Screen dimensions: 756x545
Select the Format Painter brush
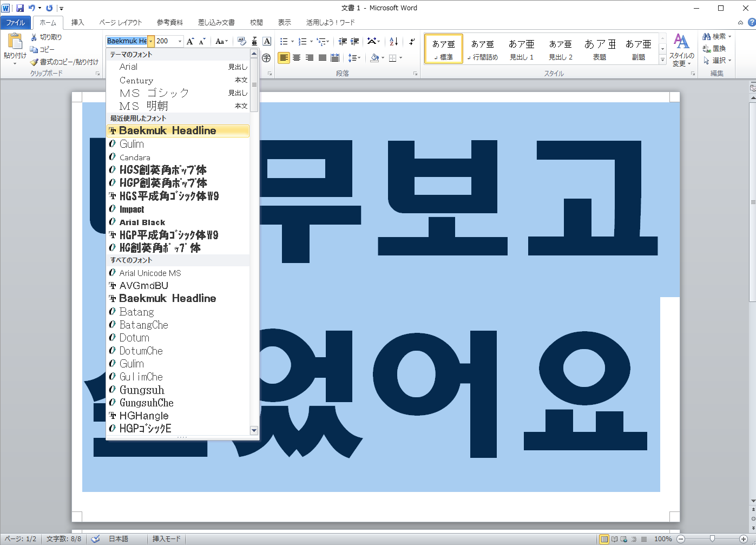click(64, 62)
